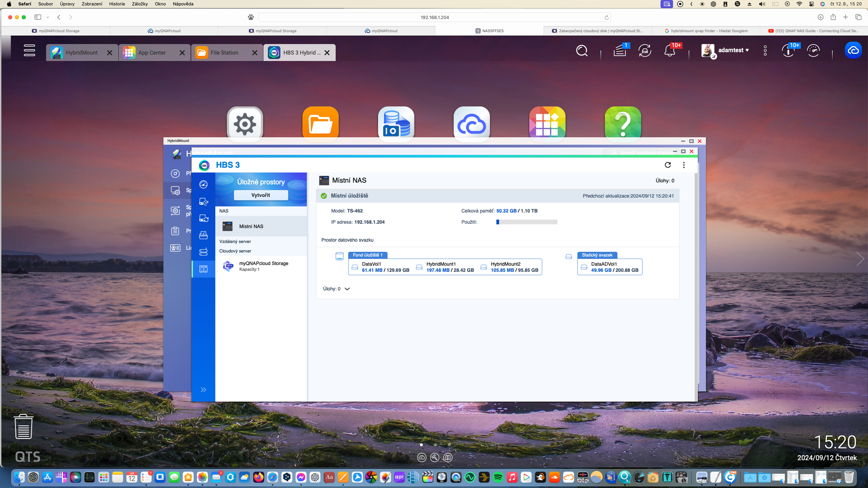The height and width of the screenshot is (488, 868).
Task: Open QTS main menu hamburger icon
Action: [29, 50]
